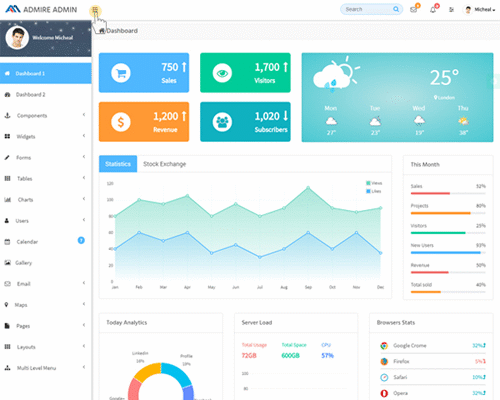The image size is (500, 400).
Task: Expand the Email sidebar menu
Action: coord(46,284)
